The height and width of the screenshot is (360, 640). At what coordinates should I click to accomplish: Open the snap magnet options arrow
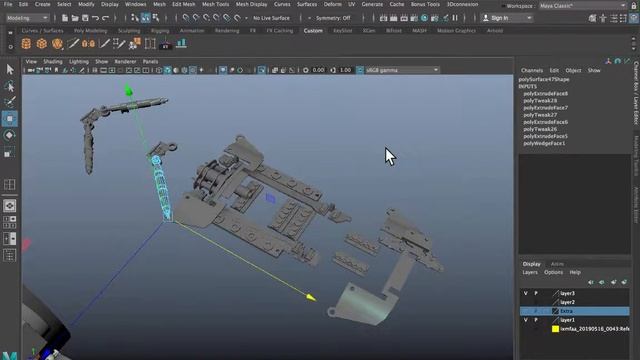tap(246, 18)
